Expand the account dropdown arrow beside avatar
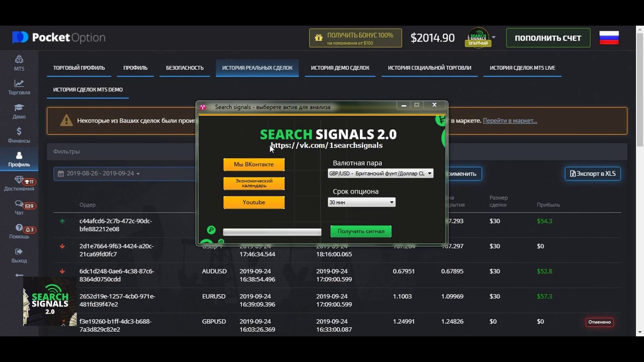The height and width of the screenshot is (362, 644). (x=494, y=37)
